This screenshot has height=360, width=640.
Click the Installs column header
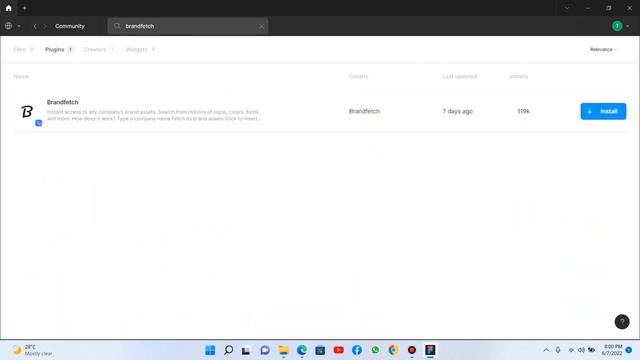518,76
